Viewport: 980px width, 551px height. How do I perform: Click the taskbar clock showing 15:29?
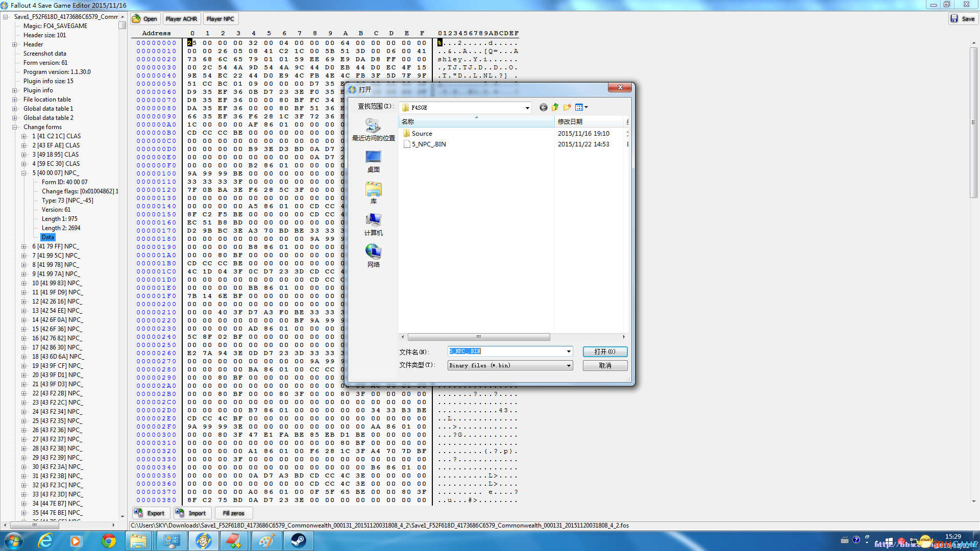point(953,537)
